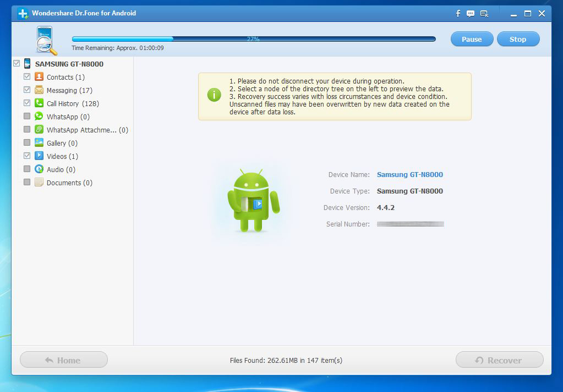Click the scanning phone magnifier icon
Image resolution: width=563 pixels, height=392 pixels.
point(46,41)
